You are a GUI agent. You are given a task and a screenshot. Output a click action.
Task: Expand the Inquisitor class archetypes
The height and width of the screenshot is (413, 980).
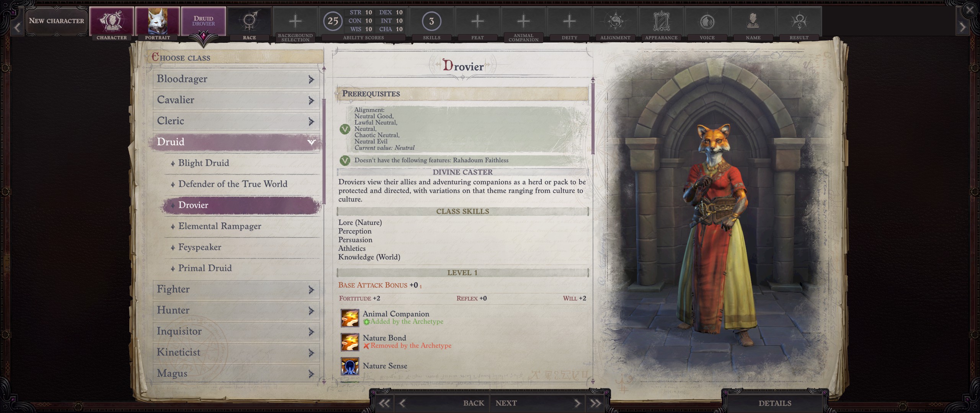[311, 332]
